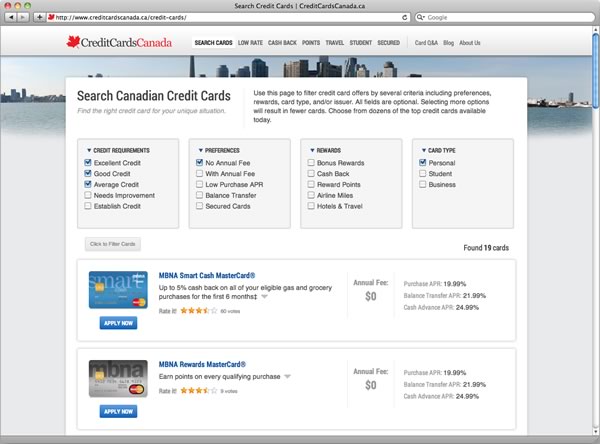600x444 pixels.
Task: Collapse the Card Type section
Action: [x=424, y=150]
